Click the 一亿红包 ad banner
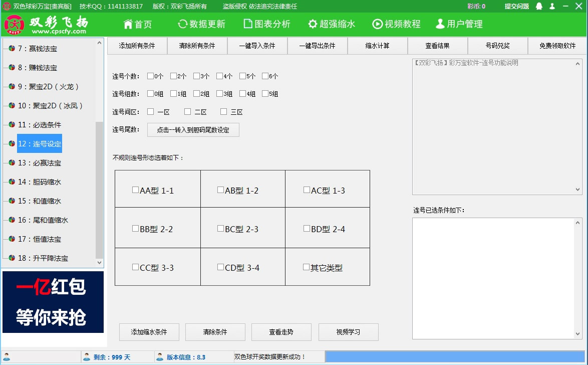The width and height of the screenshot is (588, 365). (53, 301)
